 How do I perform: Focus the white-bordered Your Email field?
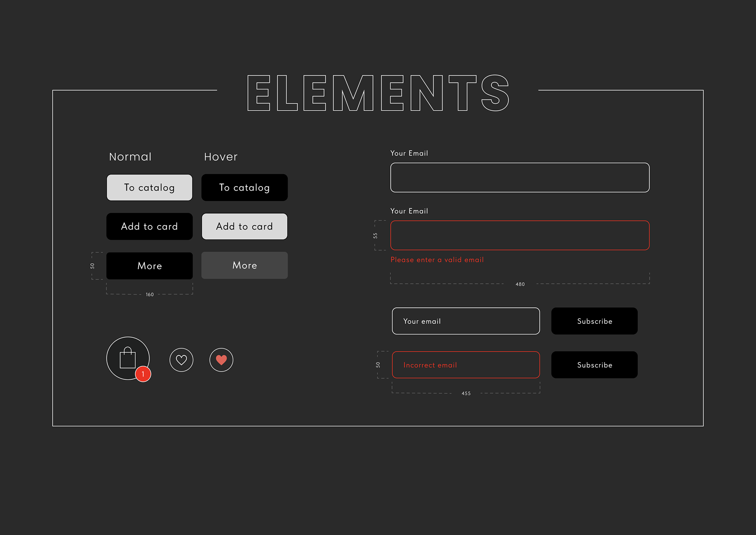520,178
